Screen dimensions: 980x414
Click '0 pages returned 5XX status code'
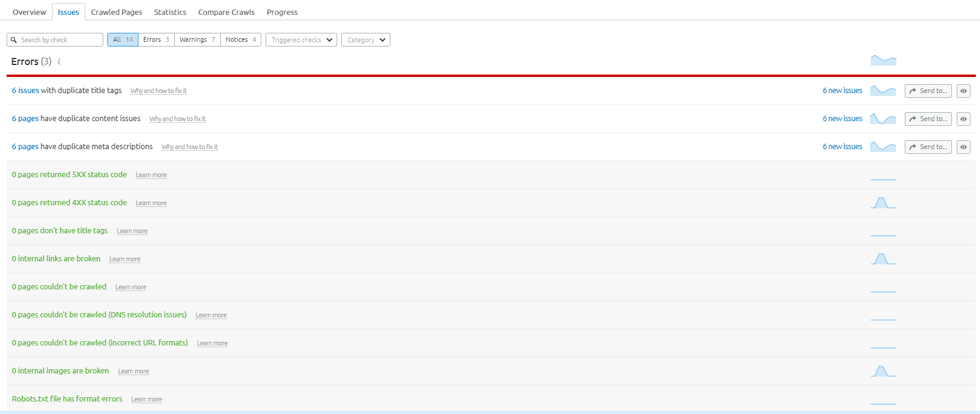pyautogui.click(x=69, y=175)
